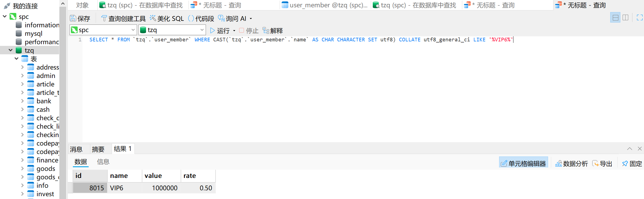The height and width of the screenshot is (199, 644).
Task: Click the Explain (解释) icon
Action: click(266, 30)
